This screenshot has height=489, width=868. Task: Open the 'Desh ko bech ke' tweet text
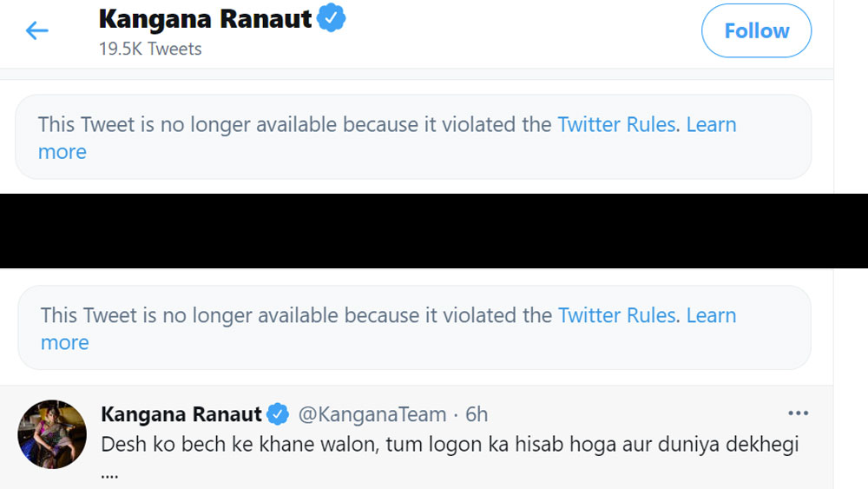coord(450,444)
